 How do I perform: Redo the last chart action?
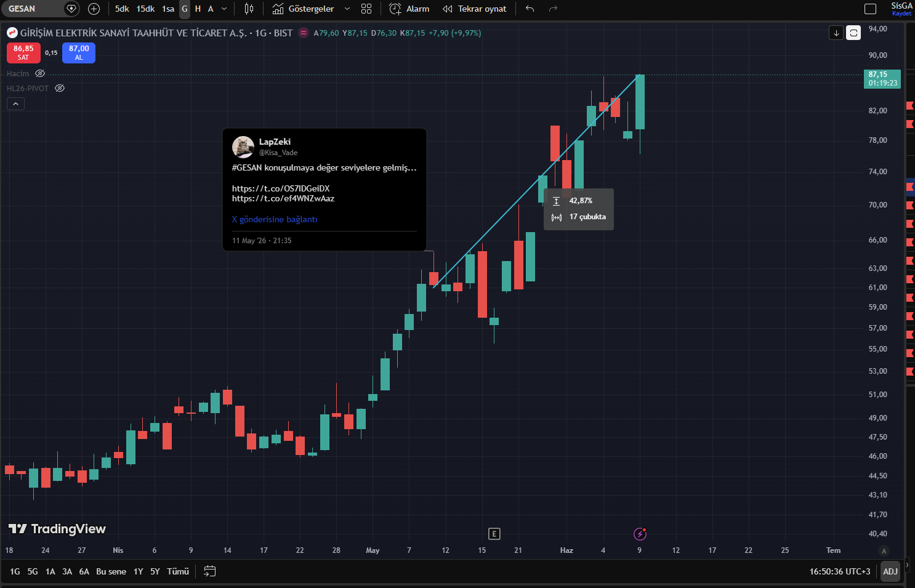point(553,9)
